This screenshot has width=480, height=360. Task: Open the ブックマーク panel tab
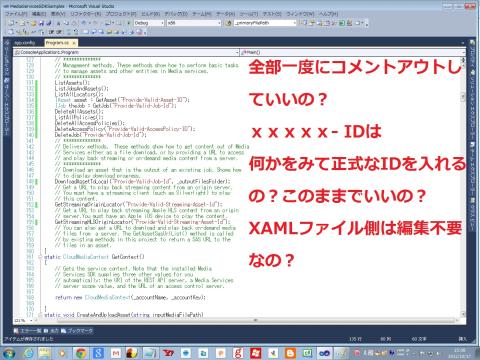click(x=78, y=331)
